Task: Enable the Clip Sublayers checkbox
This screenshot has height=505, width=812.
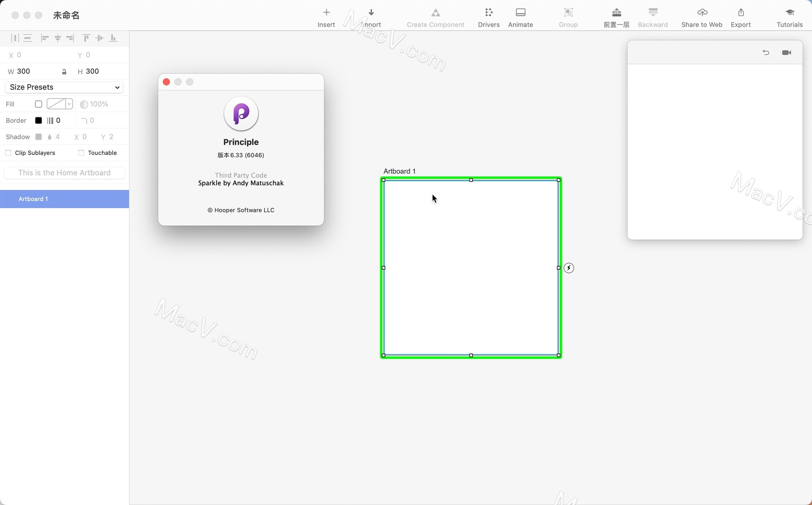Action: [x=8, y=153]
